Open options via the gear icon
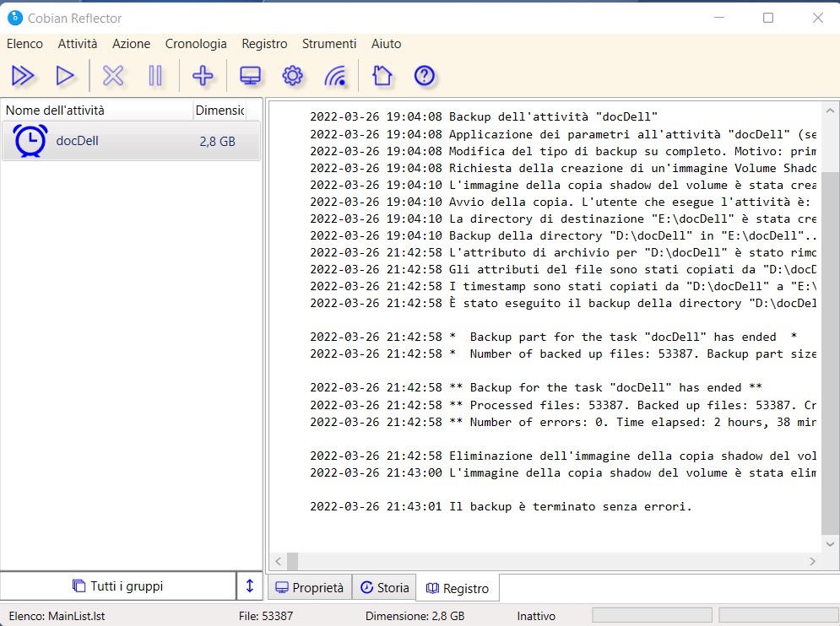The image size is (840, 626). click(292, 75)
